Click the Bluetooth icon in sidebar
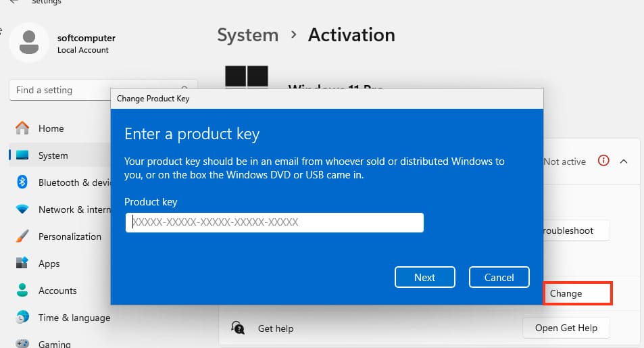Viewport: 644px width, 348px height. [x=22, y=182]
